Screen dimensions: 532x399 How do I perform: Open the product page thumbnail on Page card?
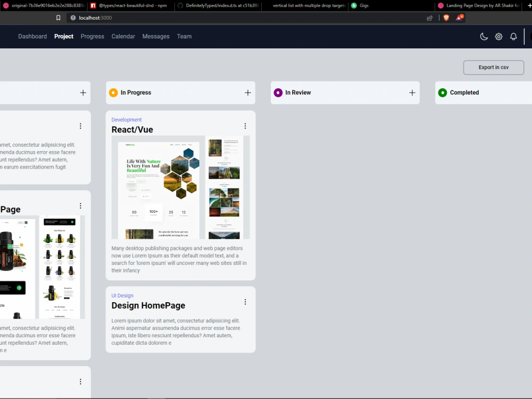pos(43,267)
